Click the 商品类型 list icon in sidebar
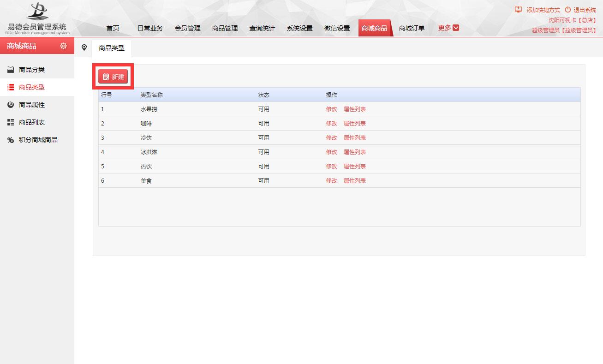This screenshot has width=603, height=364. [11, 87]
